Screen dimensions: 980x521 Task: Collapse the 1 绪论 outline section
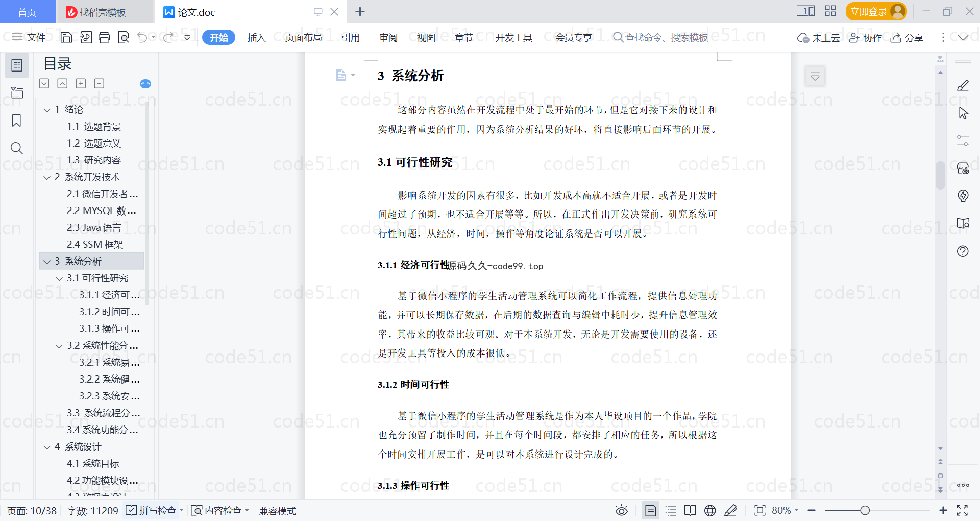(x=47, y=110)
